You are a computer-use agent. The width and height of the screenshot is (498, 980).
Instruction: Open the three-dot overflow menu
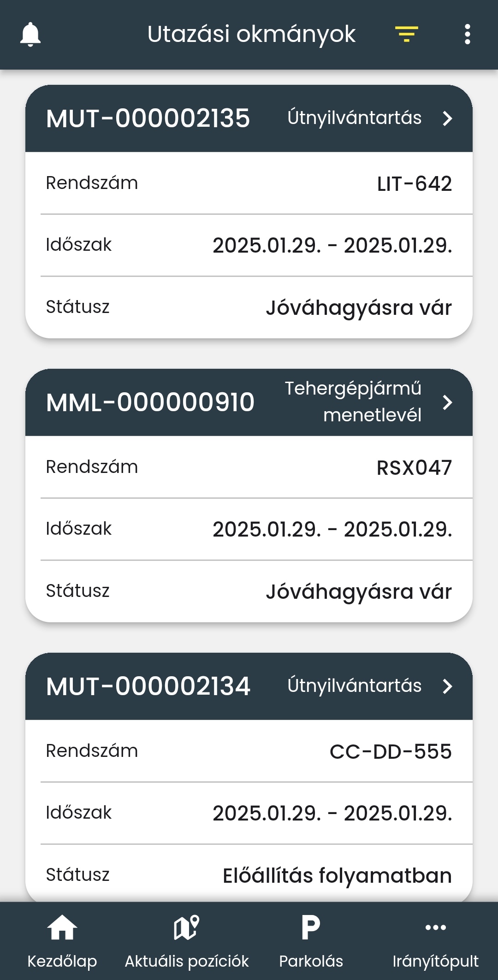467,35
